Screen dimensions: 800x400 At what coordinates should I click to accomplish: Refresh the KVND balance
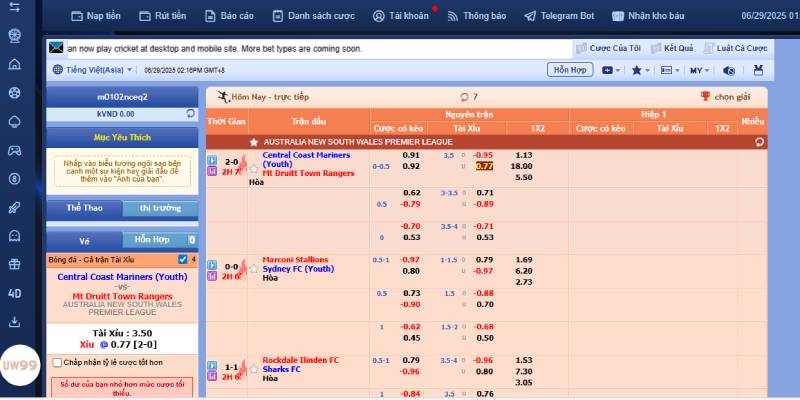point(190,113)
